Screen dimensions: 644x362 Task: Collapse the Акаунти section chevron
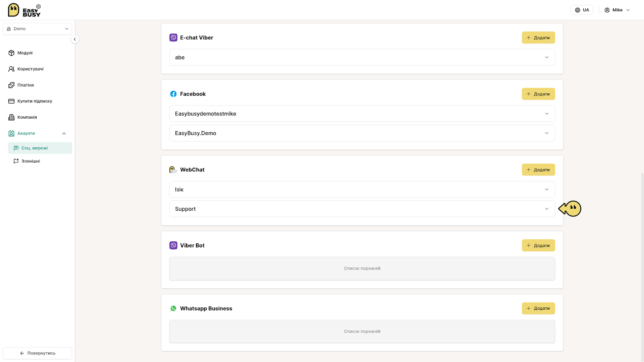tap(64, 134)
